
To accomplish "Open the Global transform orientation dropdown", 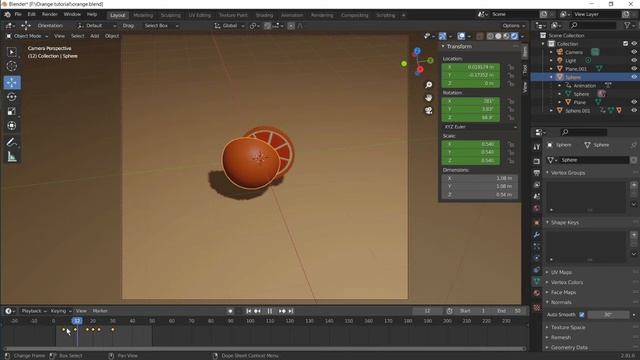I will tap(229, 26).
